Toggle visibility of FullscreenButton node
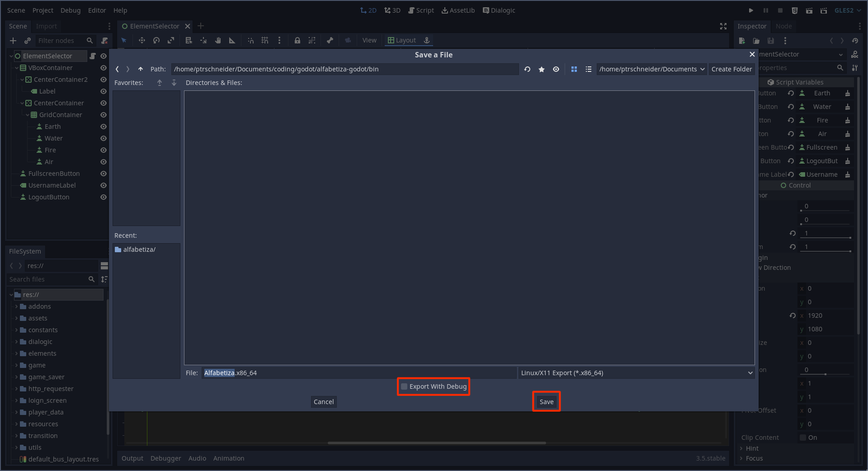 pos(104,174)
